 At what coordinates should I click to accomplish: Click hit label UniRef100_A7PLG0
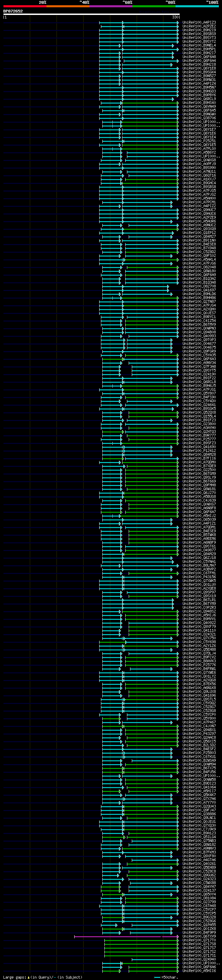(199, 149)
